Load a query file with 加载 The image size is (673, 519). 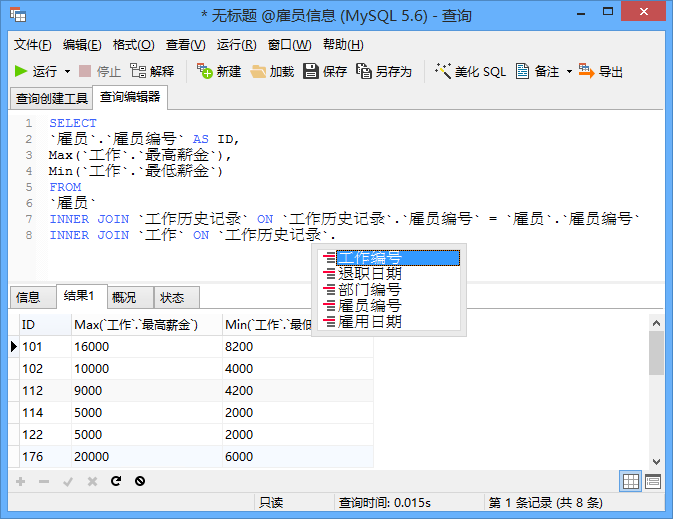272,71
